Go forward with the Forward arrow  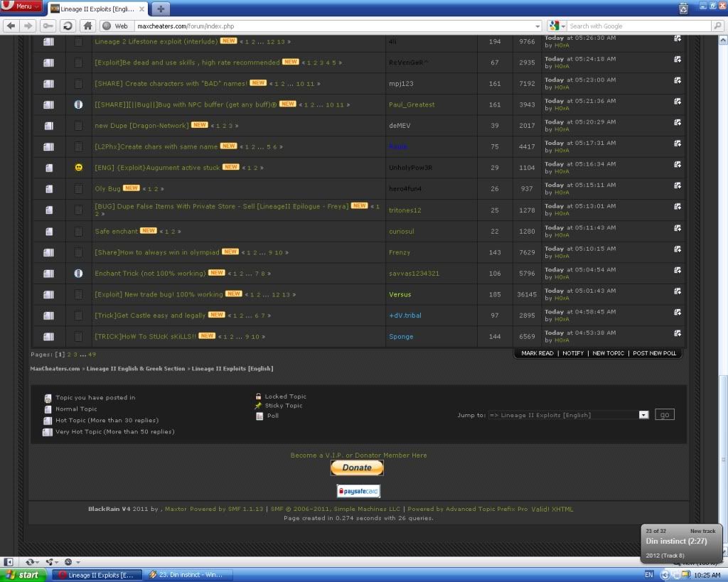pyautogui.click(x=28, y=26)
